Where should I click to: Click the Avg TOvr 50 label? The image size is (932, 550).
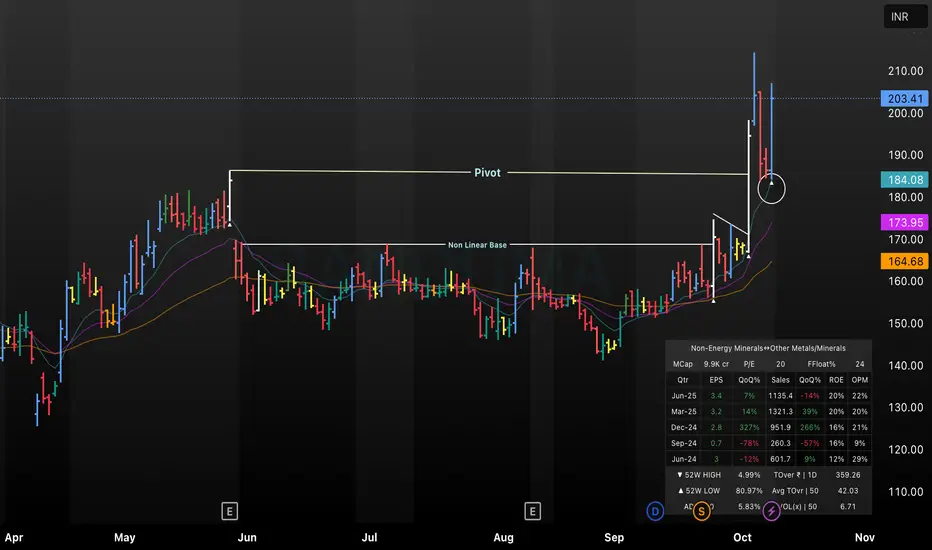(795, 491)
